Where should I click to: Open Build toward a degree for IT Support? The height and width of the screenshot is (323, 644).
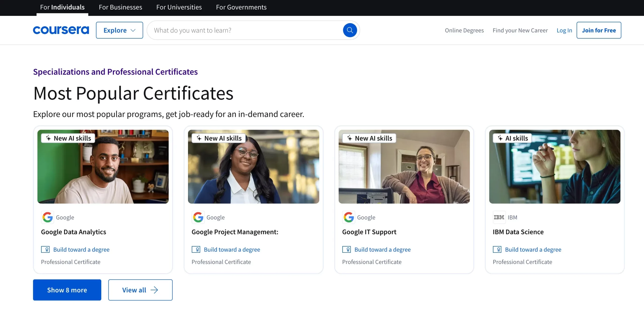click(x=383, y=249)
